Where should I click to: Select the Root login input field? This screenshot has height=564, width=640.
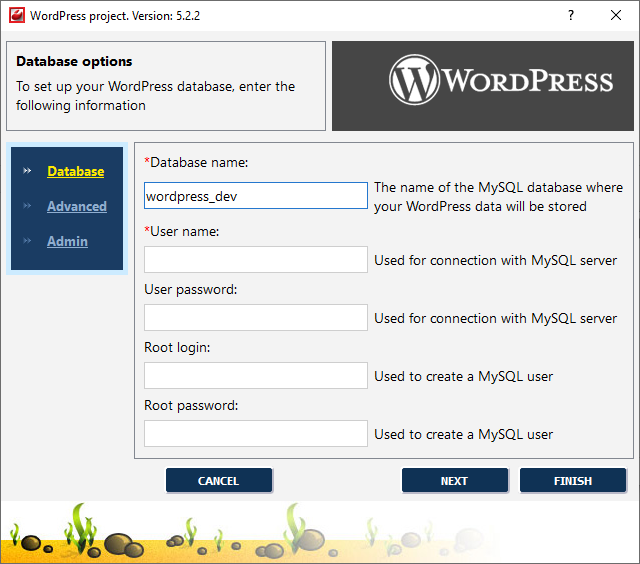(256, 375)
